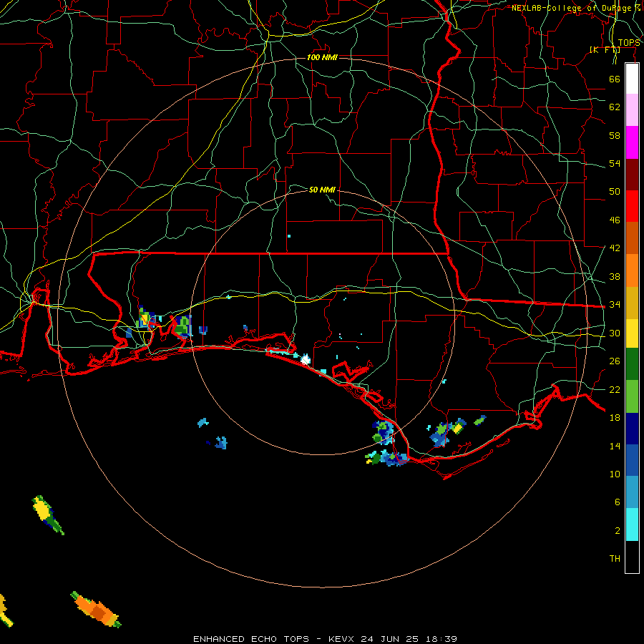Click the legend value '10'

tap(615, 474)
